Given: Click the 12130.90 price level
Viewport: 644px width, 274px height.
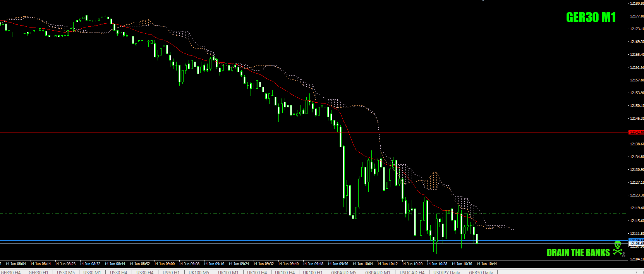Looking at the screenshot, I should 637,169.
